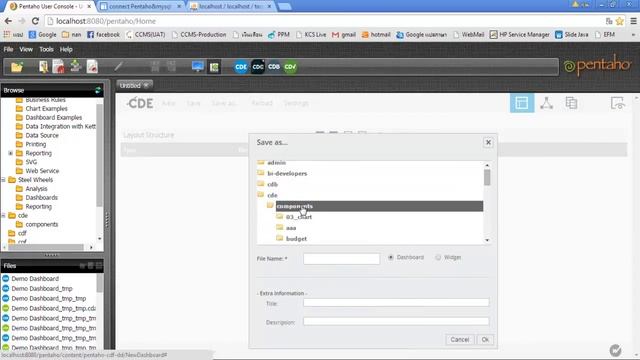Switch to the connect Pentaho&mysql browser tab
Viewport: 640px width, 360px height.
point(141,7)
